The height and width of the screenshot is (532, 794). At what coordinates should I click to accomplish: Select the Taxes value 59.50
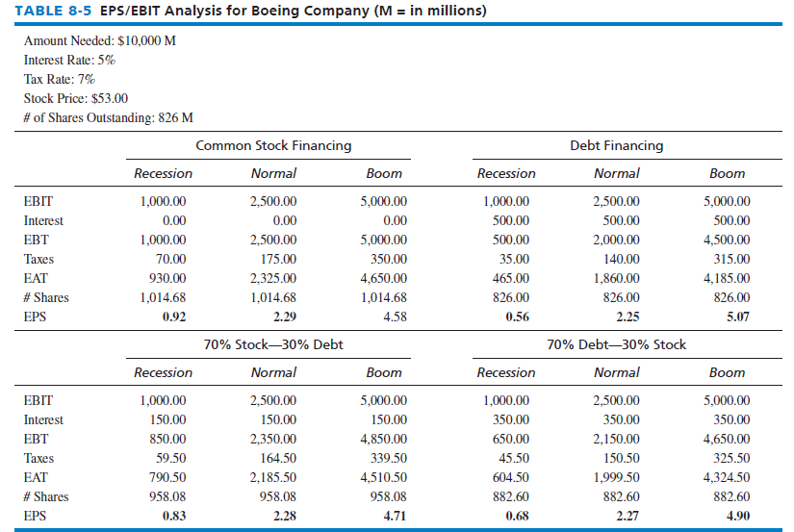click(x=171, y=458)
